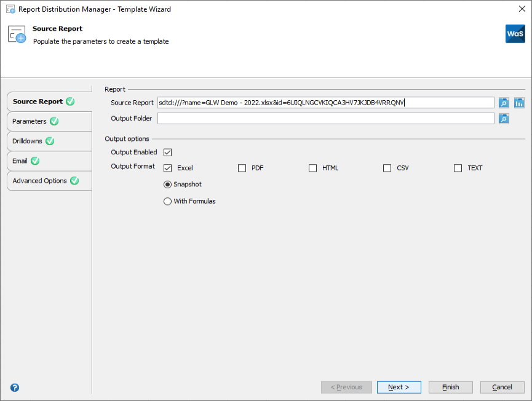Image resolution: width=532 pixels, height=401 pixels.
Task: Click the title bar application icon
Action: click(10, 9)
